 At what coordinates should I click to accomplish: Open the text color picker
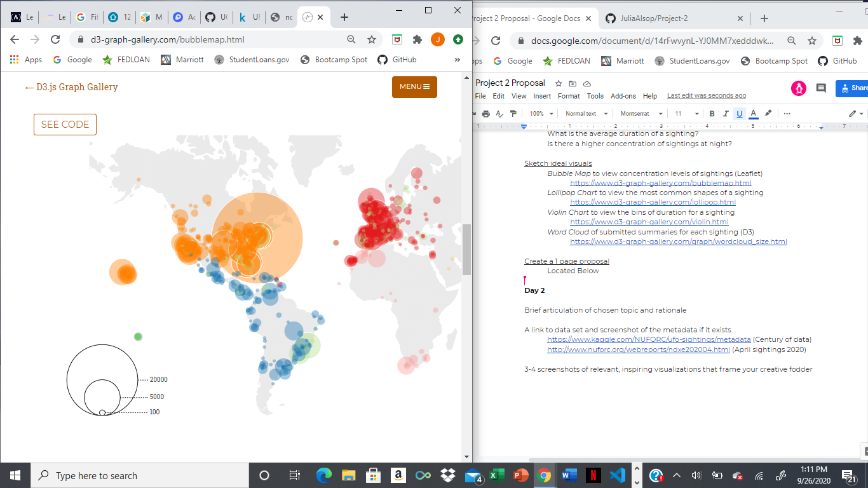[x=754, y=114]
